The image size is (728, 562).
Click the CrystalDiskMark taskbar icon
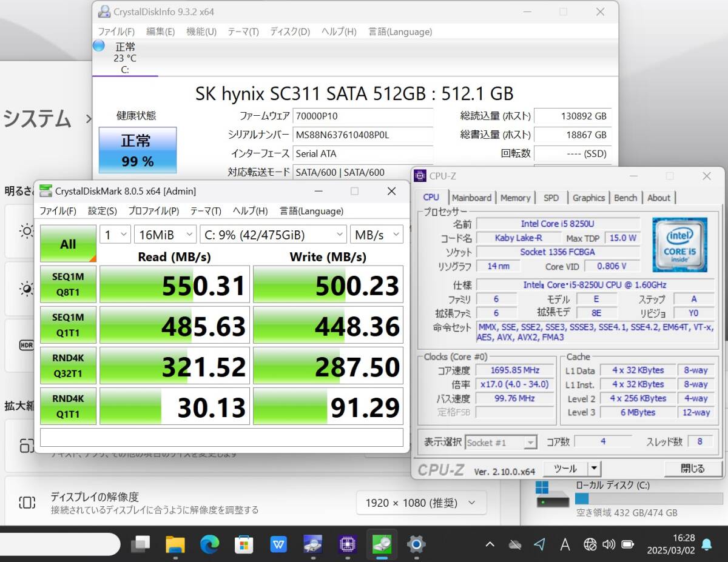(382, 544)
